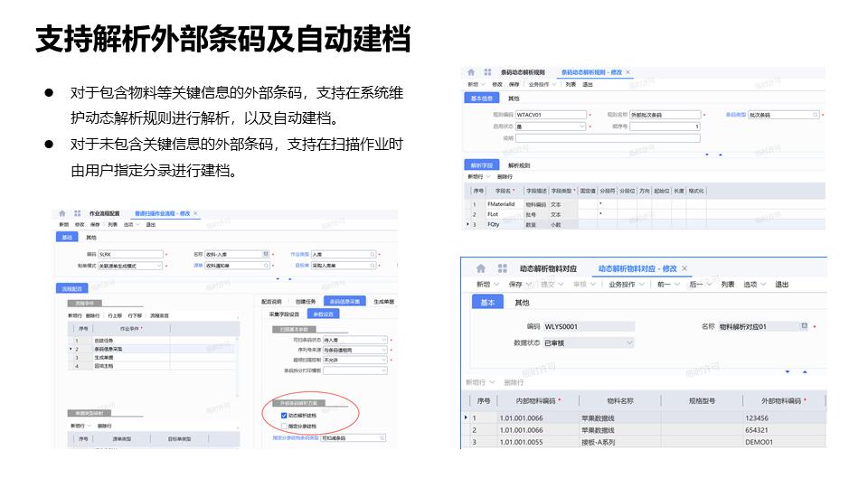The image size is (868, 488).
Task: Click 退出 in 动态解析物料对应 toolbar
Action: pos(781,284)
